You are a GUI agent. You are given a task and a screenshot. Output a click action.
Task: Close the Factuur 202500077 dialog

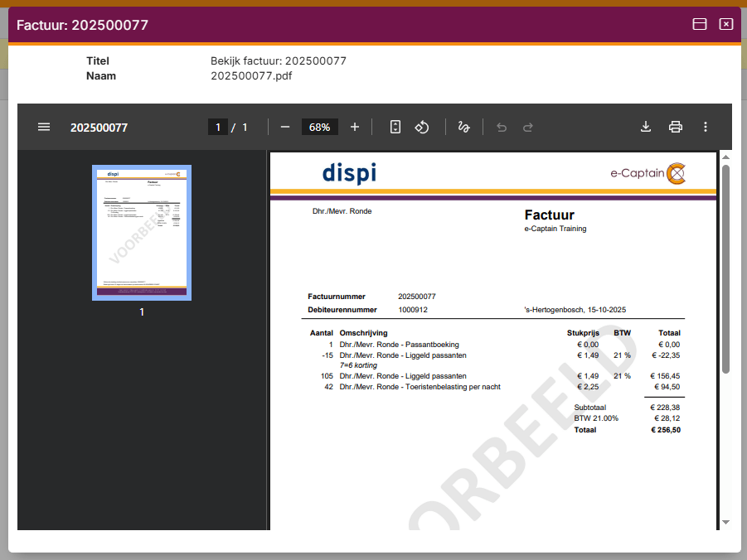click(726, 24)
